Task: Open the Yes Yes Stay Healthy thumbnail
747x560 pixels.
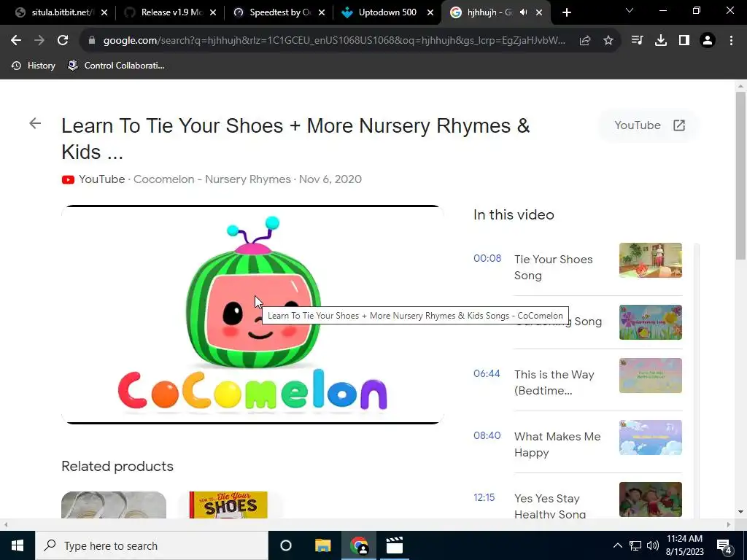Action: point(650,499)
